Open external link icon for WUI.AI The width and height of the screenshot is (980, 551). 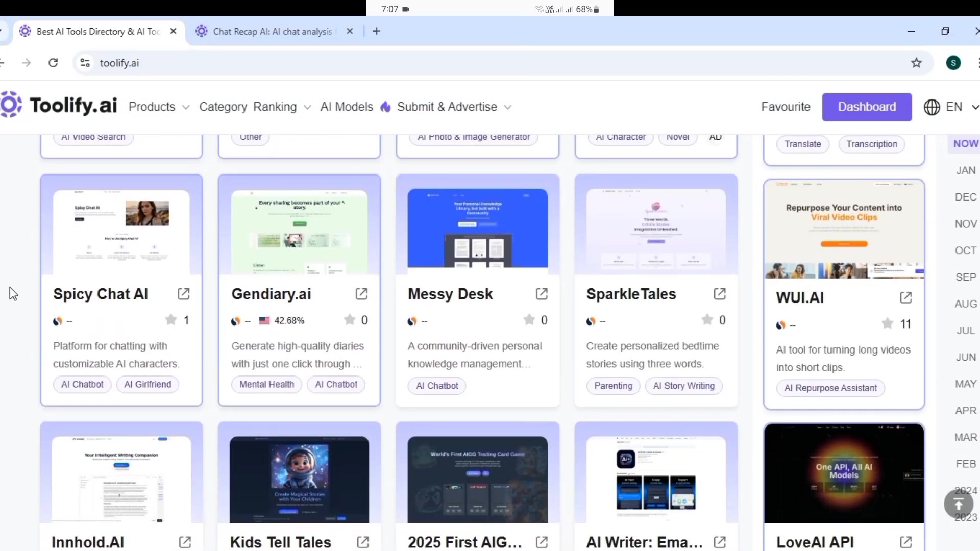(x=906, y=297)
